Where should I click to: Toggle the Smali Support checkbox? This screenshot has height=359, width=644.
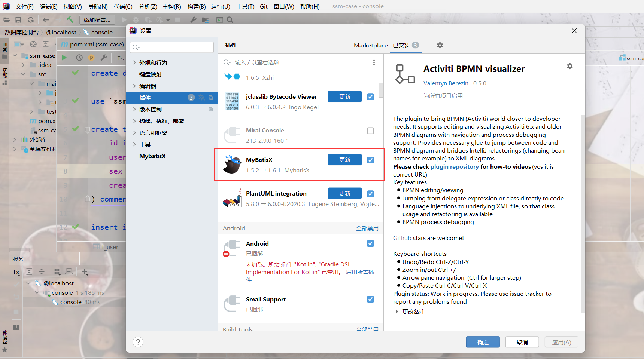[370, 299]
